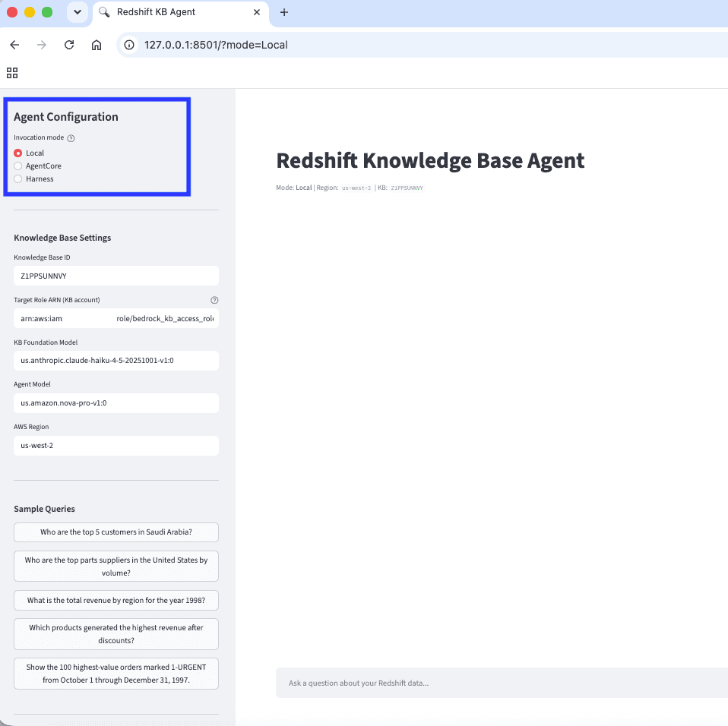728x726 pixels.
Task: Edit the Knowledge Base ID field
Action: pos(116,276)
